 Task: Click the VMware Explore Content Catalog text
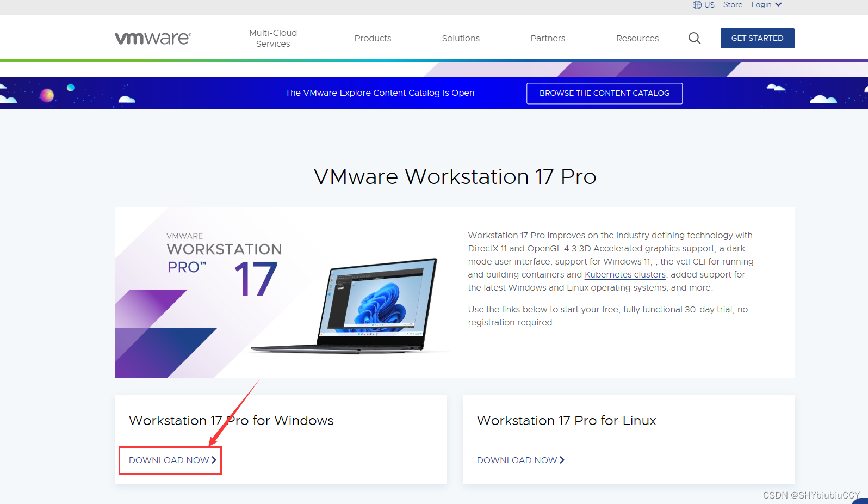(x=380, y=93)
